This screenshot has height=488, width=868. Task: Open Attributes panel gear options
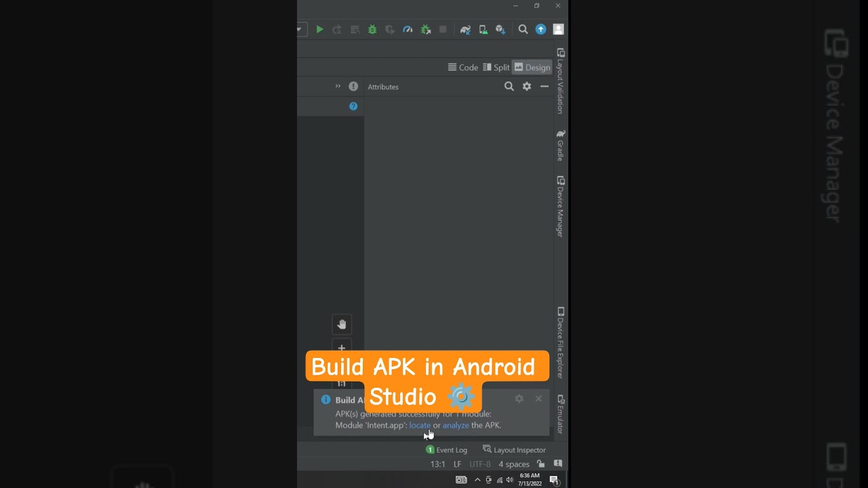pos(527,87)
